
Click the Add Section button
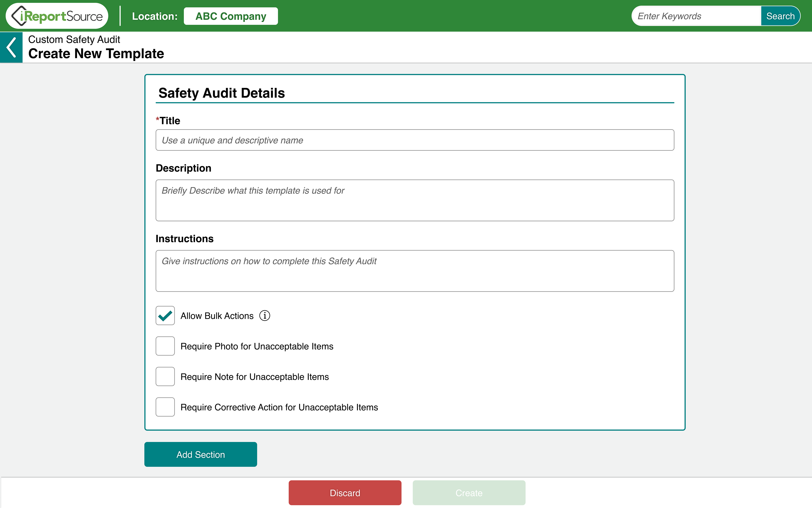[x=201, y=454]
